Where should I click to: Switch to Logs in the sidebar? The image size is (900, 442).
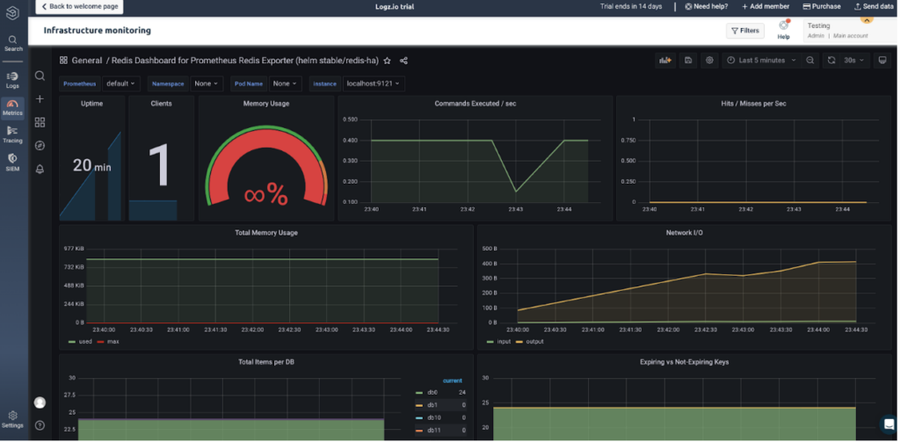[x=13, y=80]
